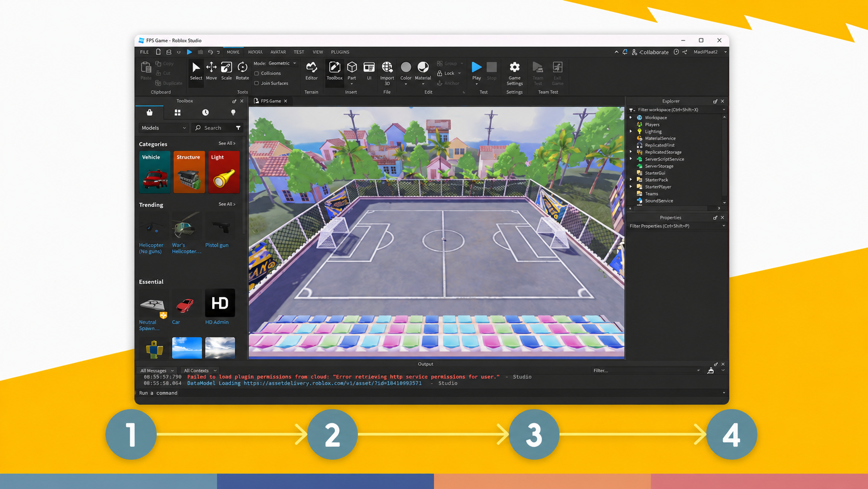The width and height of the screenshot is (868, 489).
Task: Expand the Workspace tree node
Action: 631,117
